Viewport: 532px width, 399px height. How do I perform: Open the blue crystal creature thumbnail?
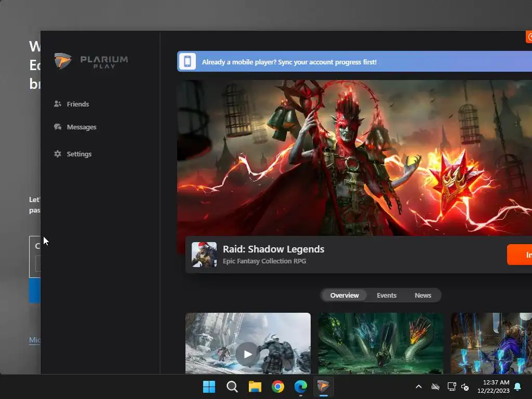coord(491,343)
